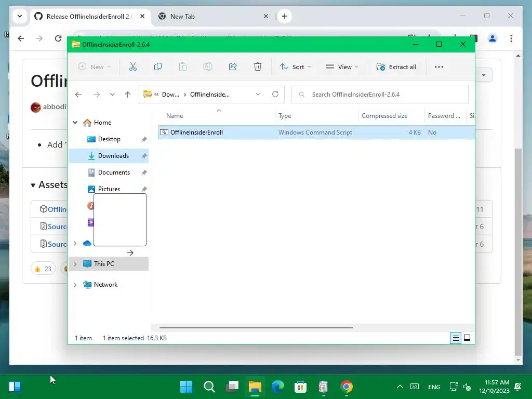Click the Extract all button

[x=396, y=67]
